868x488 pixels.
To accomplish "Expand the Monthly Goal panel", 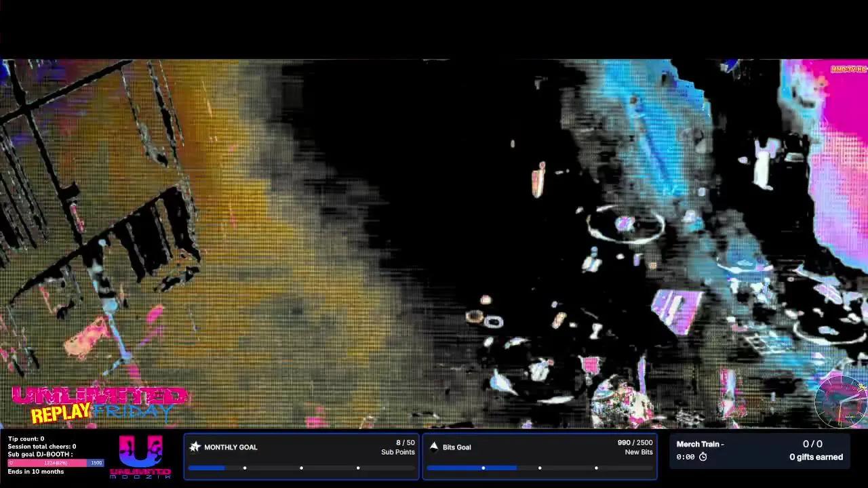I will (x=300, y=456).
